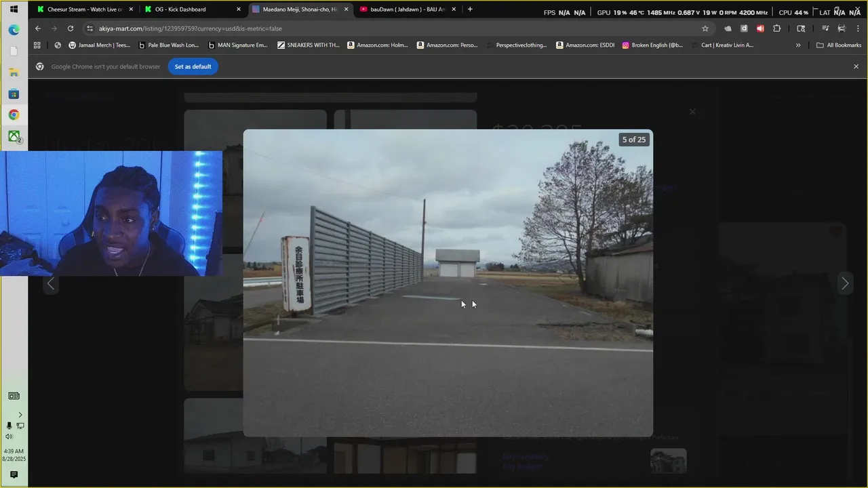Show more bookmarks via double chevron
Screen dimensions: 868x488
[798, 45]
